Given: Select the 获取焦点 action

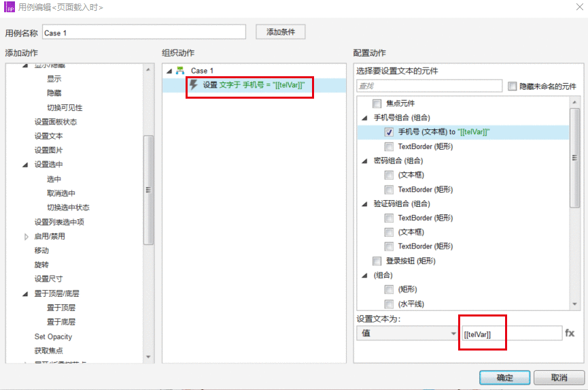Looking at the screenshot, I should click(x=48, y=351).
